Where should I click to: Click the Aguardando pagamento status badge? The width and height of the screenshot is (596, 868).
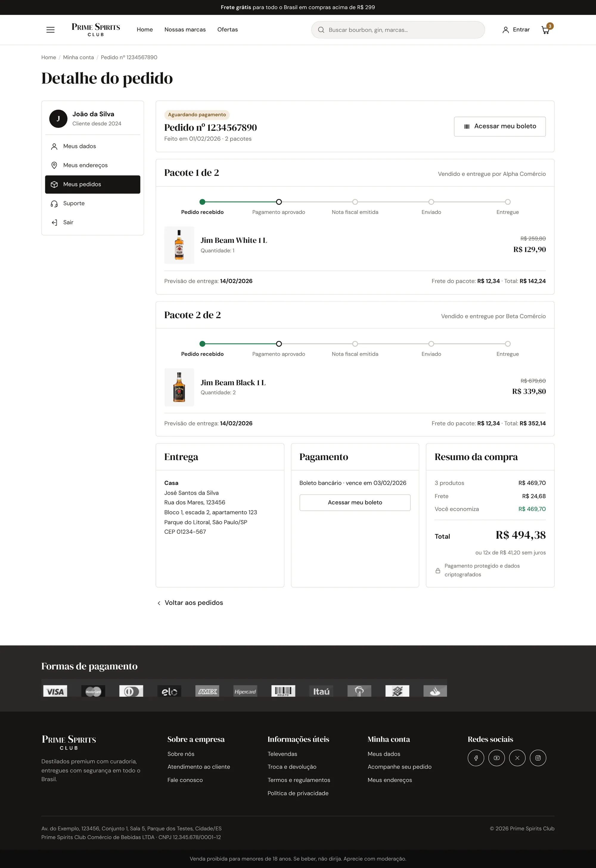point(197,115)
